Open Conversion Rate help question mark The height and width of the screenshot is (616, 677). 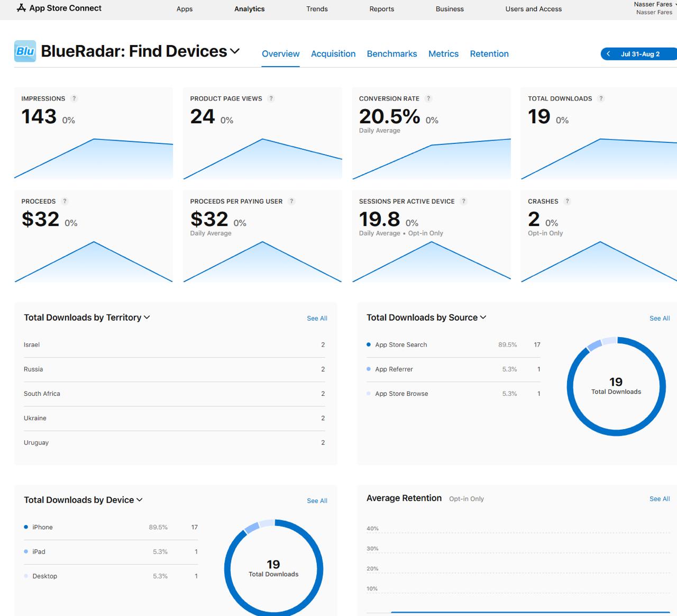click(428, 98)
